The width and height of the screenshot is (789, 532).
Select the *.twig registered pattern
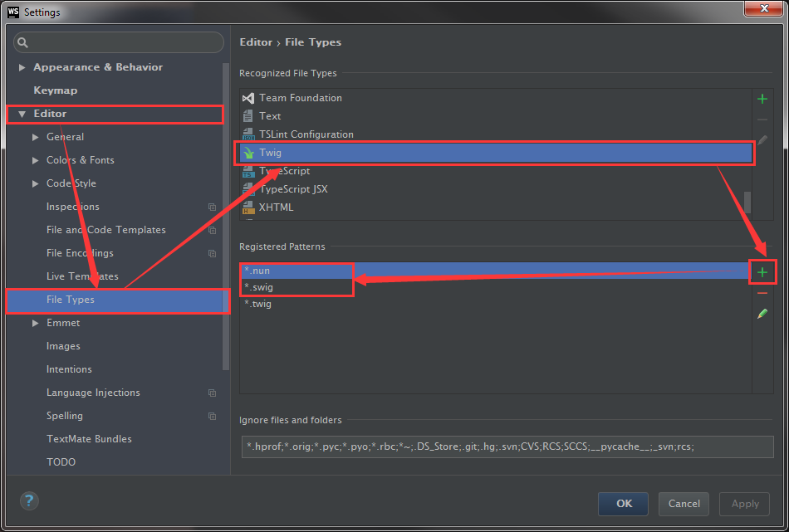[x=496, y=304]
